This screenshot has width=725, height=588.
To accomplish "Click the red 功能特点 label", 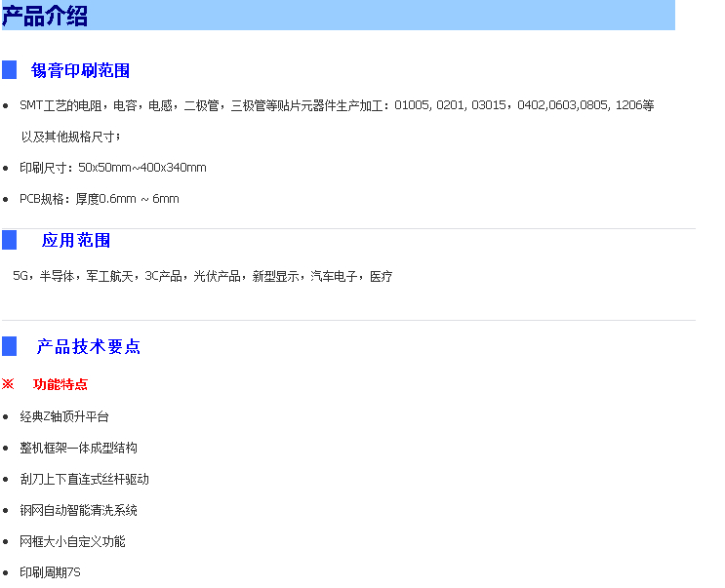I will tap(60, 384).
